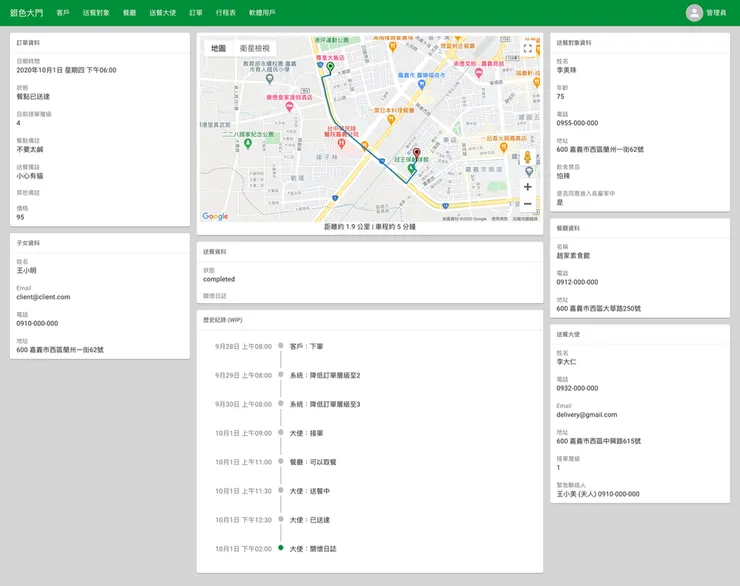The image size is (740, 586).
Task: Go to the 餐廳 page
Action: 130,13
